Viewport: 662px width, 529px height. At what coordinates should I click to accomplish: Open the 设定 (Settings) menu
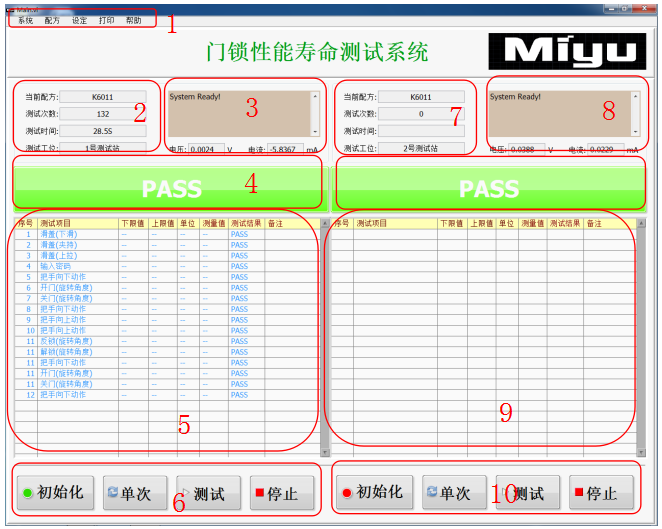[79, 20]
